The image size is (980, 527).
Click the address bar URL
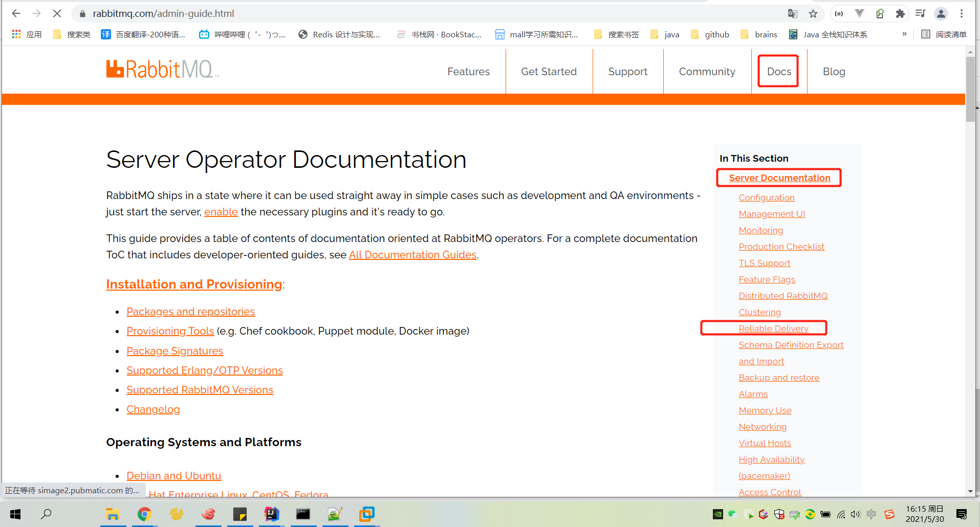163,14
